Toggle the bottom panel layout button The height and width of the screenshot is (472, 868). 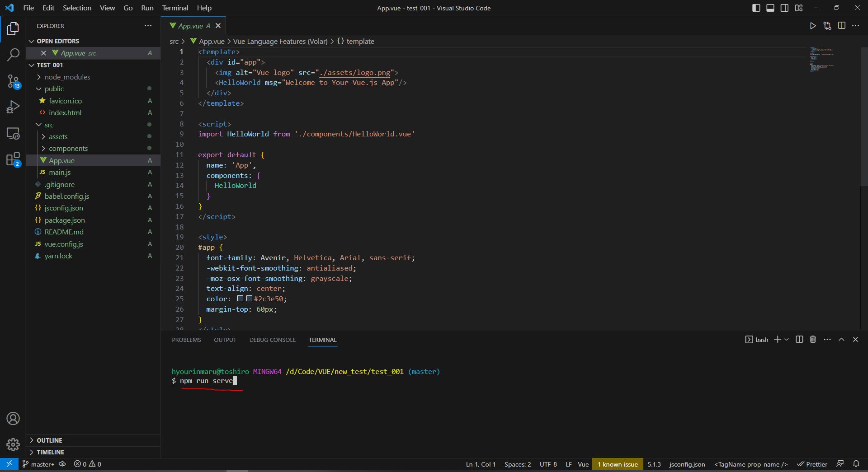pos(770,8)
